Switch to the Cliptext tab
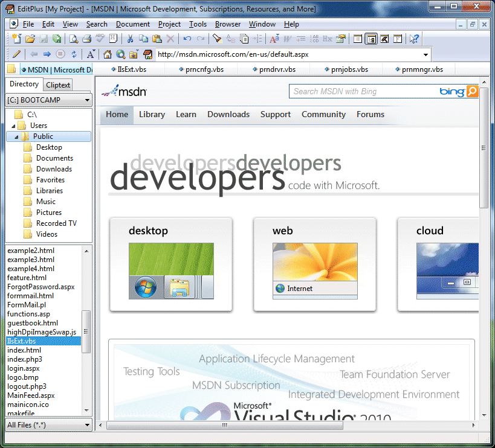The image size is (495, 448). coord(58,85)
